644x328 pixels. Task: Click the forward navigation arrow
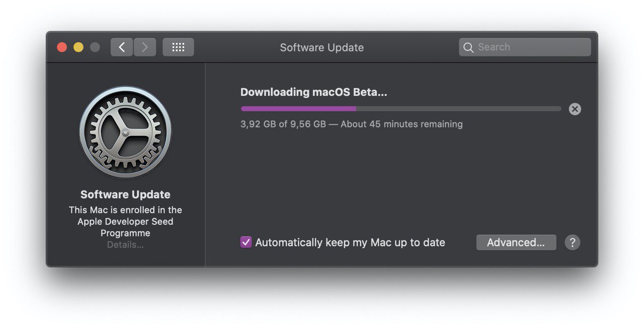[145, 47]
